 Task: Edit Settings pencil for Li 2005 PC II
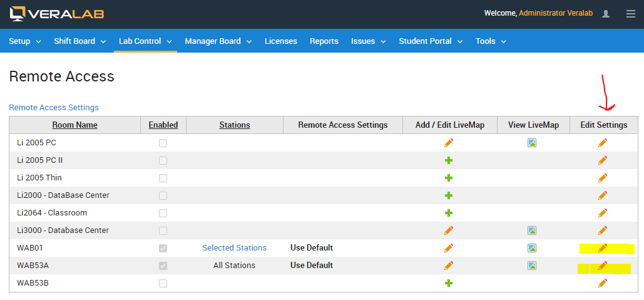point(603,160)
